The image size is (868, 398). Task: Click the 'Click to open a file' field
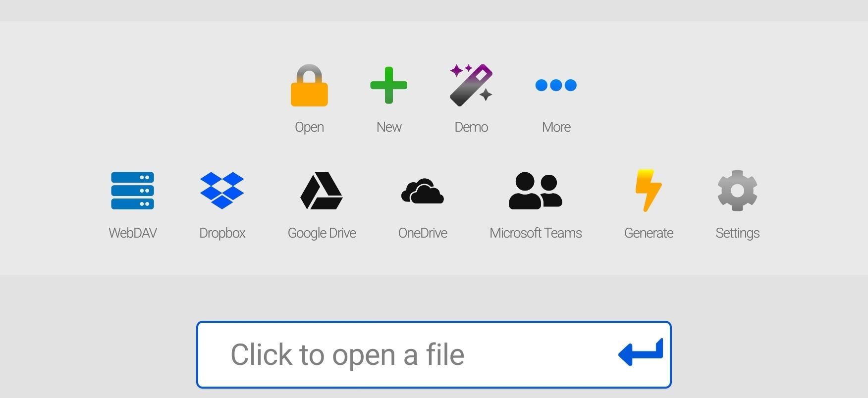(434, 354)
